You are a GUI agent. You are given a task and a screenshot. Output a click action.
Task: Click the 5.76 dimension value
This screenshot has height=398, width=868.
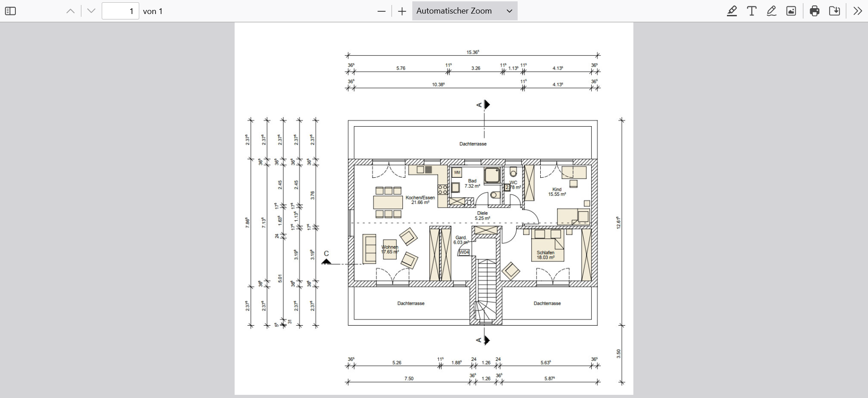click(x=401, y=68)
